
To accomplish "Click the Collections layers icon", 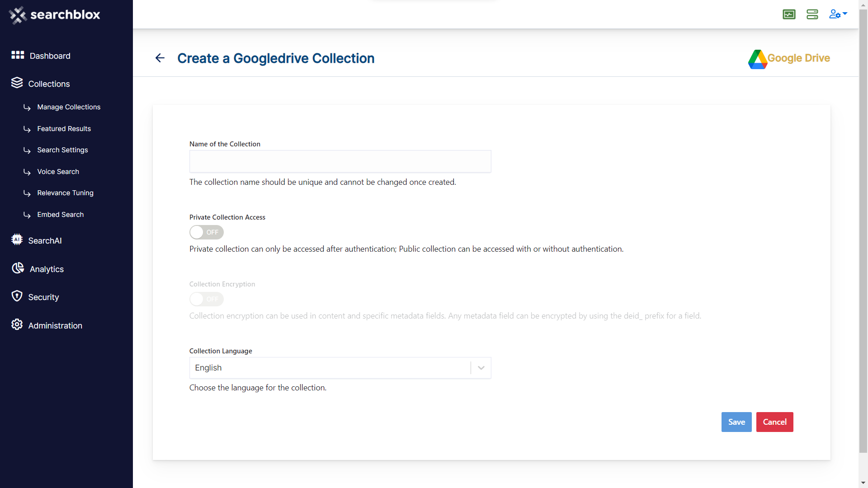I will click(17, 83).
